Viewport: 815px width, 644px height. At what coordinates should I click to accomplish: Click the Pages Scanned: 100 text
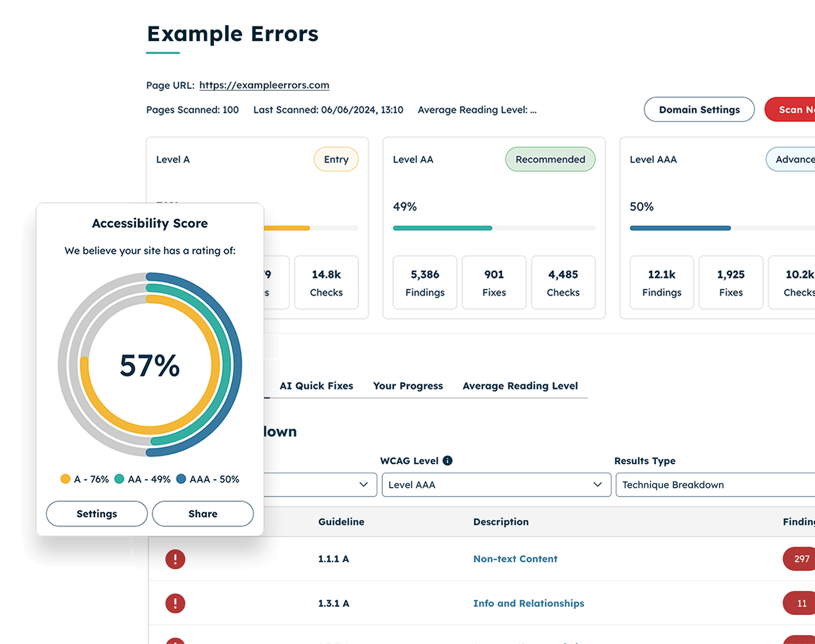192,110
